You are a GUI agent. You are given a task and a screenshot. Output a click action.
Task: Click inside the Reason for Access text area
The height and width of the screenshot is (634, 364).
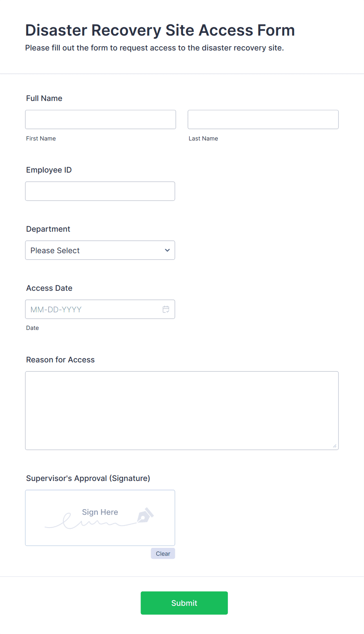pyautogui.click(x=182, y=410)
